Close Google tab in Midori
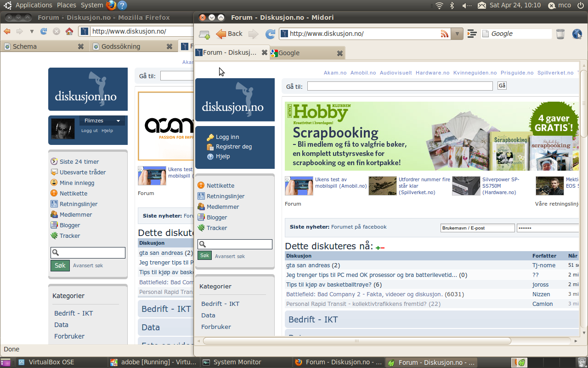The width and height of the screenshot is (588, 368). [x=340, y=53]
